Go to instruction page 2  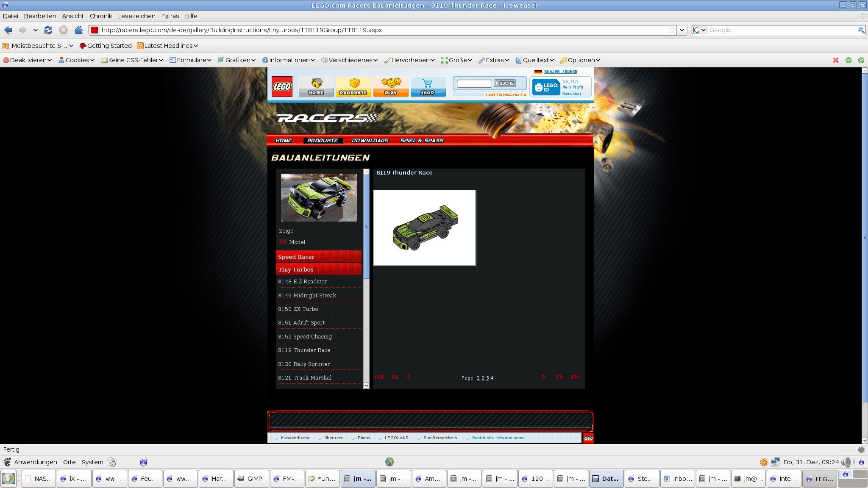click(483, 378)
